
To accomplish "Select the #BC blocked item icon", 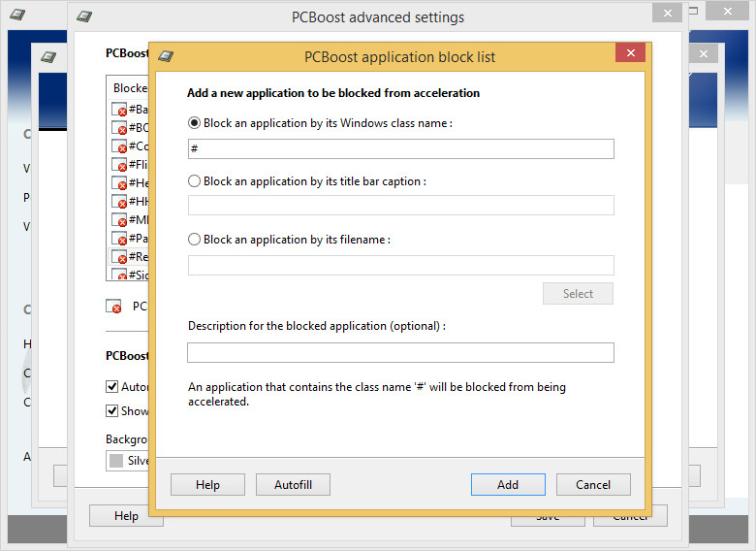I will tap(119, 127).
